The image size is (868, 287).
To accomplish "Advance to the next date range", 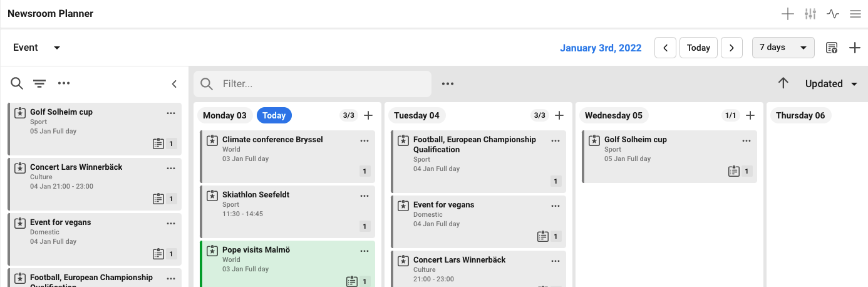I will click(x=731, y=48).
